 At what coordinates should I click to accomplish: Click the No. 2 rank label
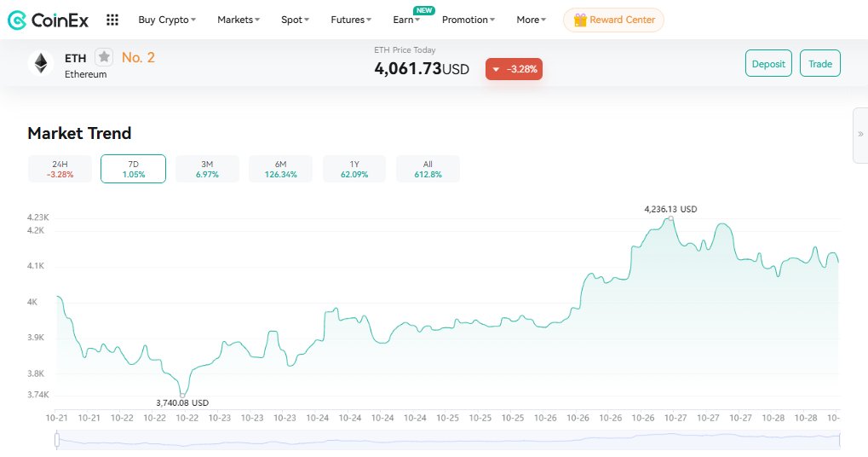click(x=138, y=58)
